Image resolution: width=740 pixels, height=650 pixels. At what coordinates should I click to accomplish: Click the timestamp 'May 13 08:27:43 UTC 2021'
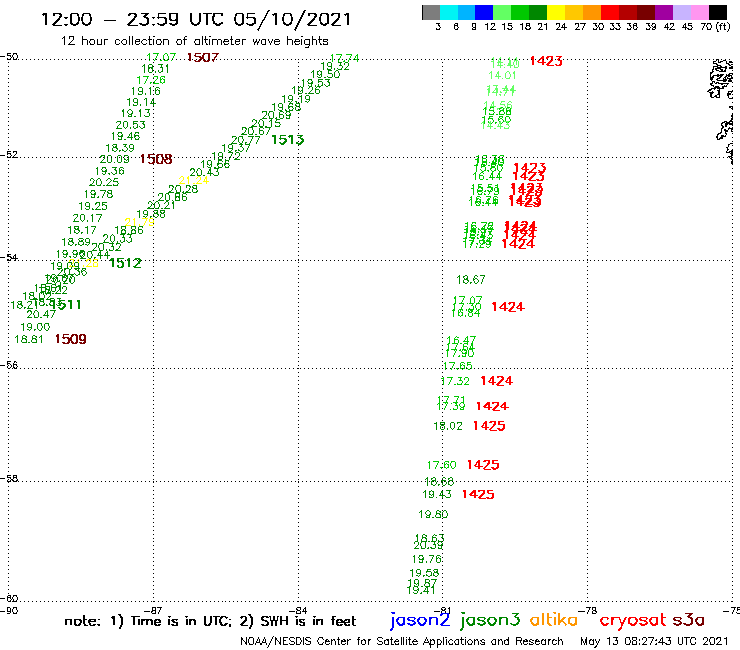click(x=654, y=641)
